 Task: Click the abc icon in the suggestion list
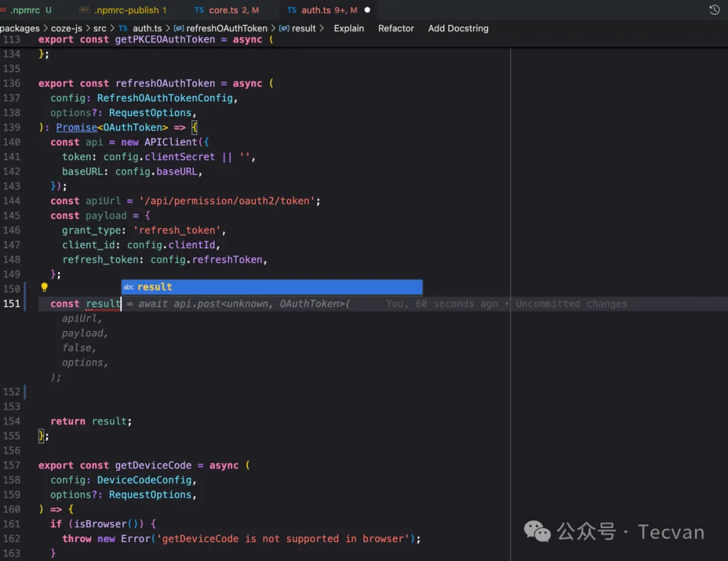[x=129, y=287]
